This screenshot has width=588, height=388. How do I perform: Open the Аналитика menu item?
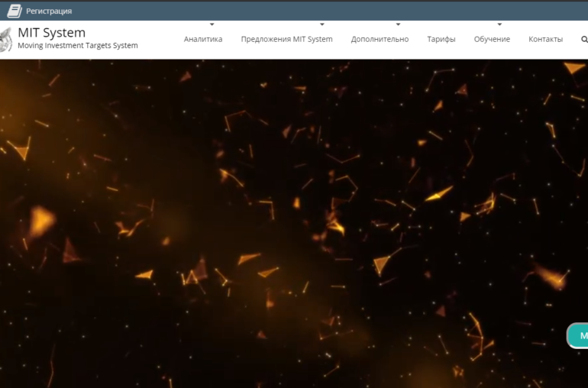[203, 39]
